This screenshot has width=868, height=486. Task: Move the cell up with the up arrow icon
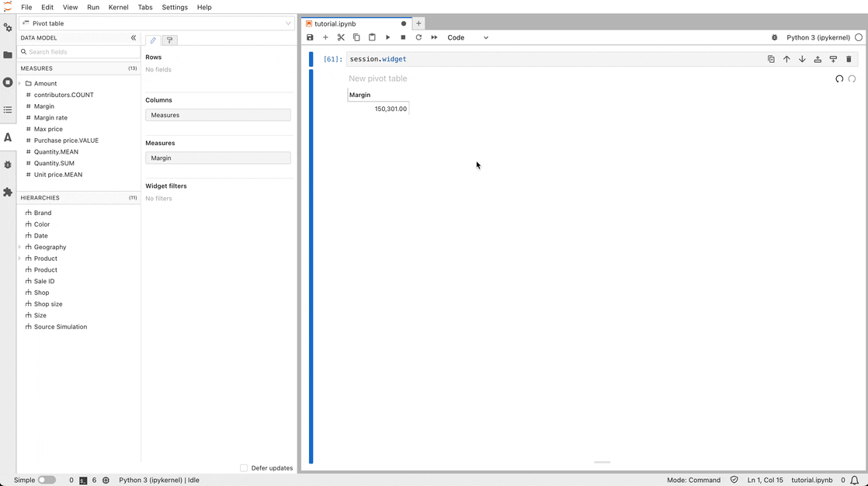click(x=786, y=59)
